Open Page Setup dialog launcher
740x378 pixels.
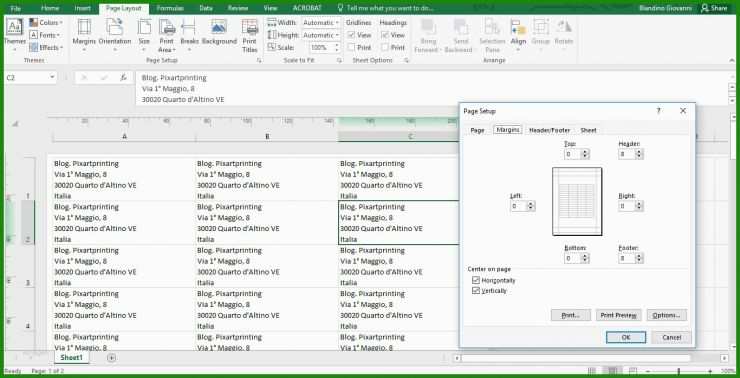pos(259,60)
